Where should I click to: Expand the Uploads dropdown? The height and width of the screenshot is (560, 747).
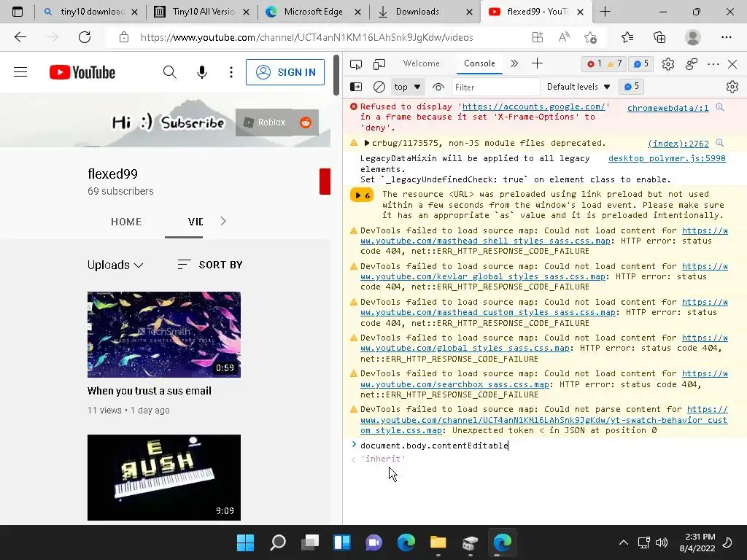[115, 265]
